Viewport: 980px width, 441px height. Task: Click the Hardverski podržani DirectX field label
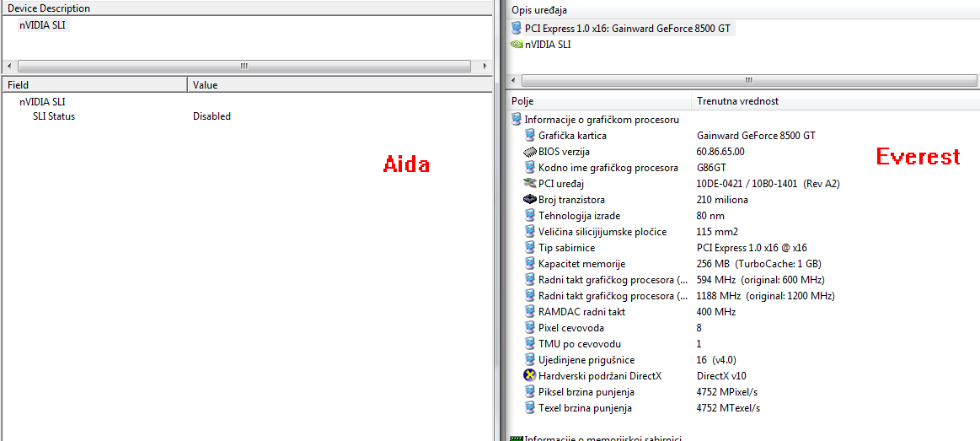[599, 376]
